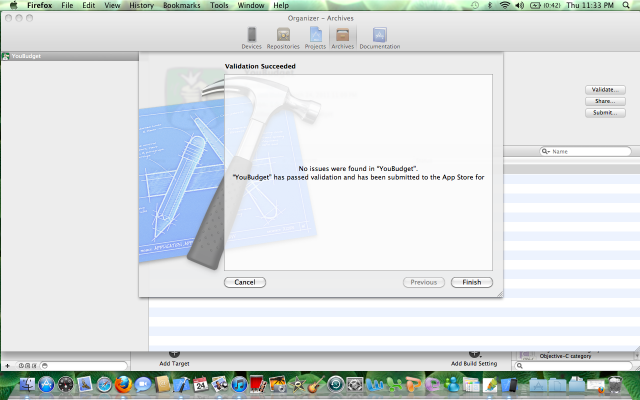This screenshot has width=640, height=400.
Task: Open Microsoft PowerPoint from the Dock
Action: pyautogui.click(x=413, y=384)
